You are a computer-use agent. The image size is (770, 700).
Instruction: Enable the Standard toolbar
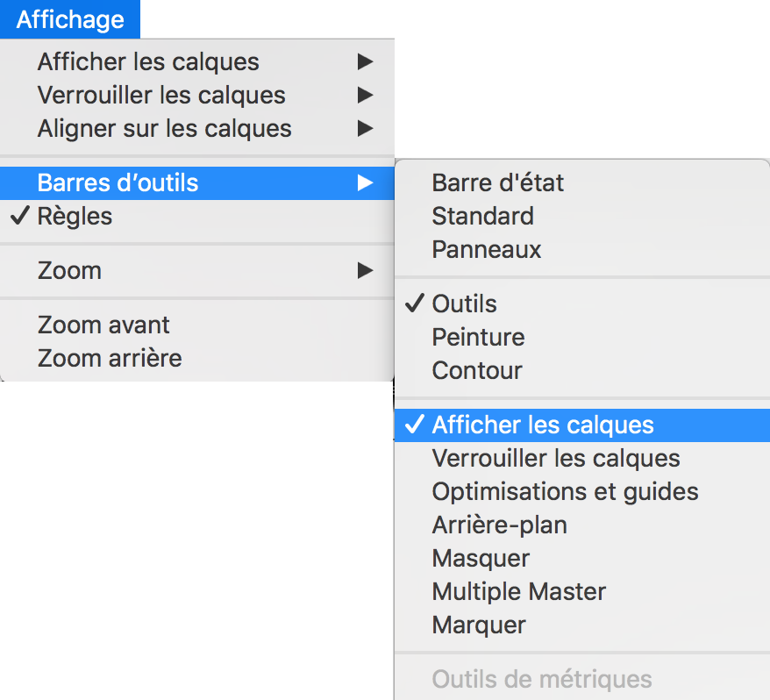point(482,217)
